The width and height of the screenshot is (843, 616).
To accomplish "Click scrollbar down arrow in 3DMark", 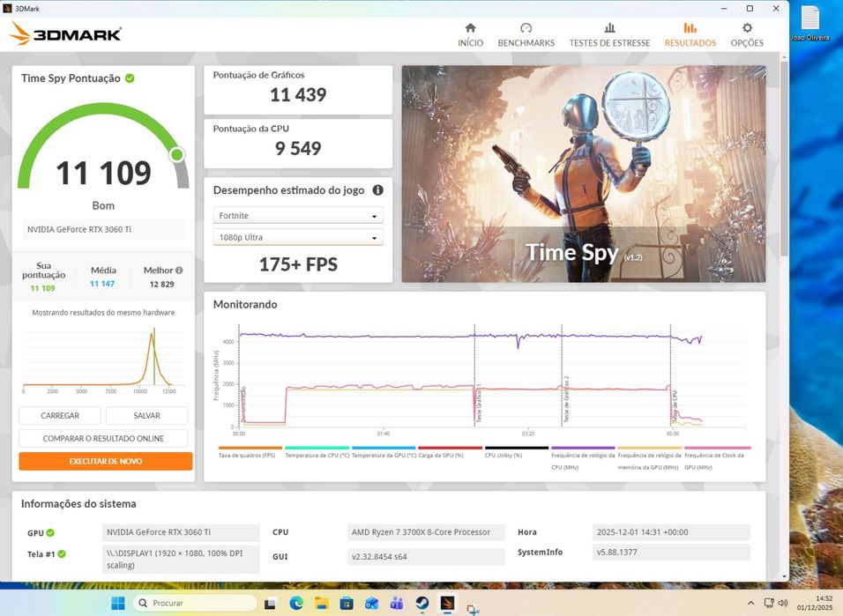I will point(785,576).
